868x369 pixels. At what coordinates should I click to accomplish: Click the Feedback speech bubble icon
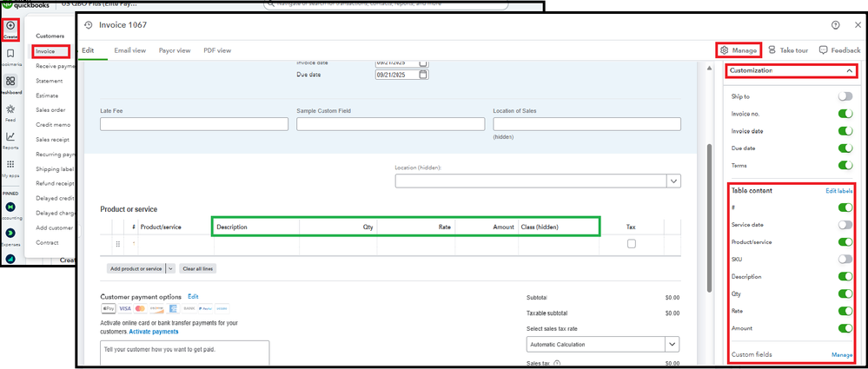coord(823,50)
